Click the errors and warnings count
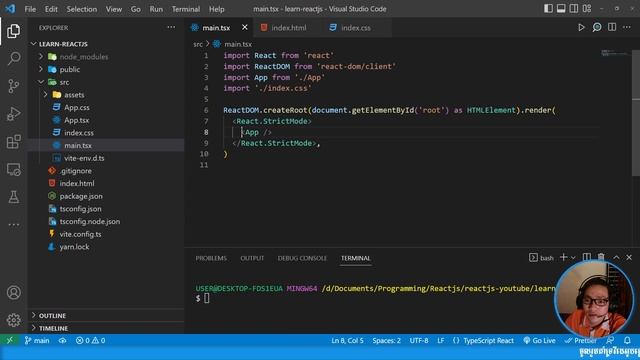The width and height of the screenshot is (640, 360). [x=90, y=340]
